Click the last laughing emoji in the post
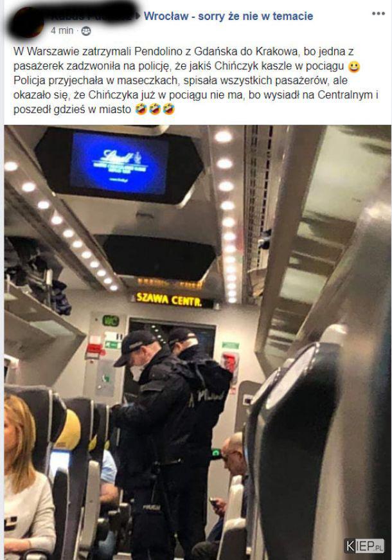The height and width of the screenshot is (560, 392). click(x=168, y=109)
